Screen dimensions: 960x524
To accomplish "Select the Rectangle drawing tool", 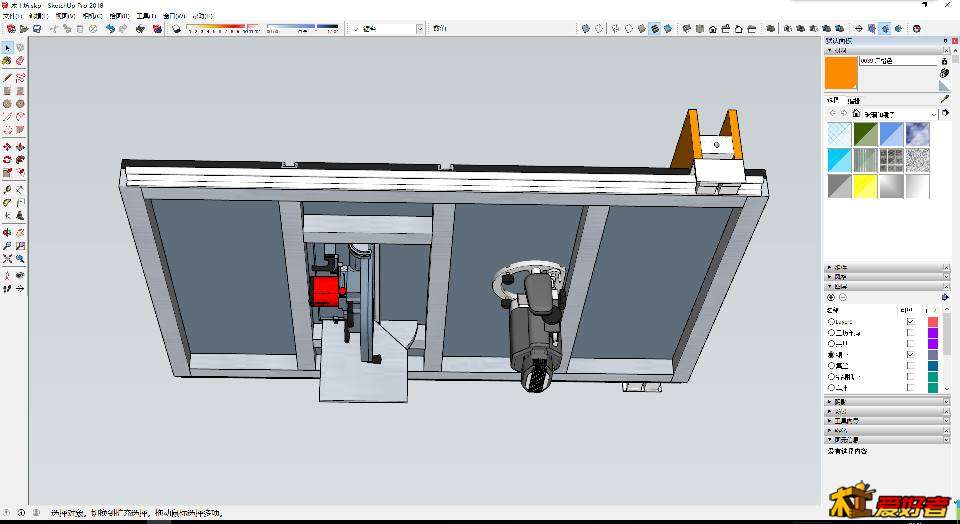I will click(x=7, y=91).
